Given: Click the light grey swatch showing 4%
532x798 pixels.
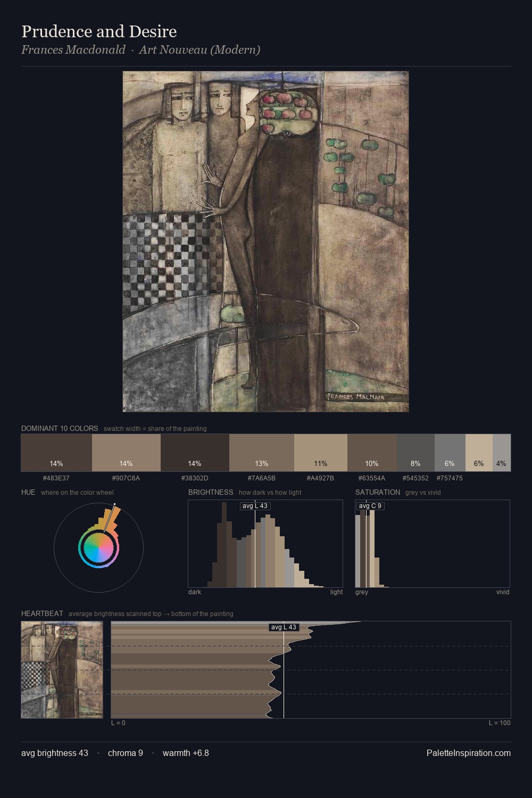Looking at the screenshot, I should pyautogui.click(x=502, y=453).
